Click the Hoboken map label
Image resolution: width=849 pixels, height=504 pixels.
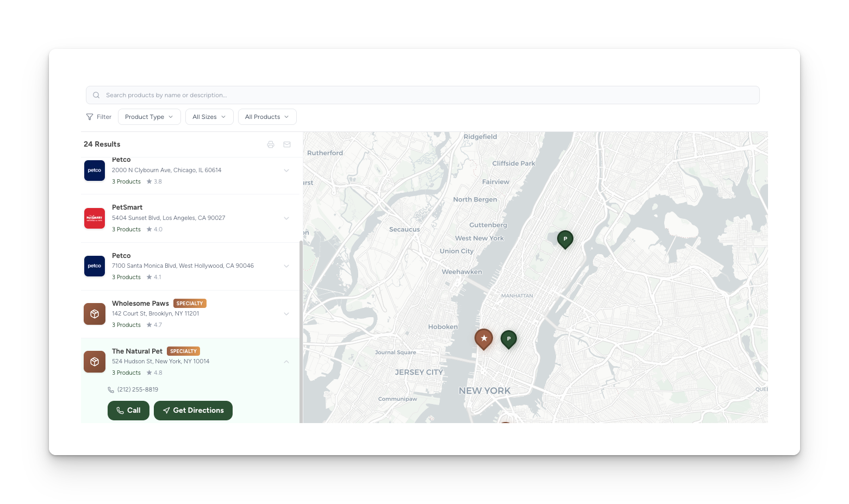(x=443, y=327)
